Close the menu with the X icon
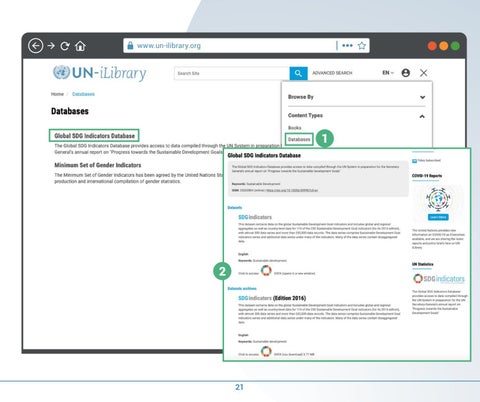The width and height of the screenshot is (480, 402). (424, 73)
